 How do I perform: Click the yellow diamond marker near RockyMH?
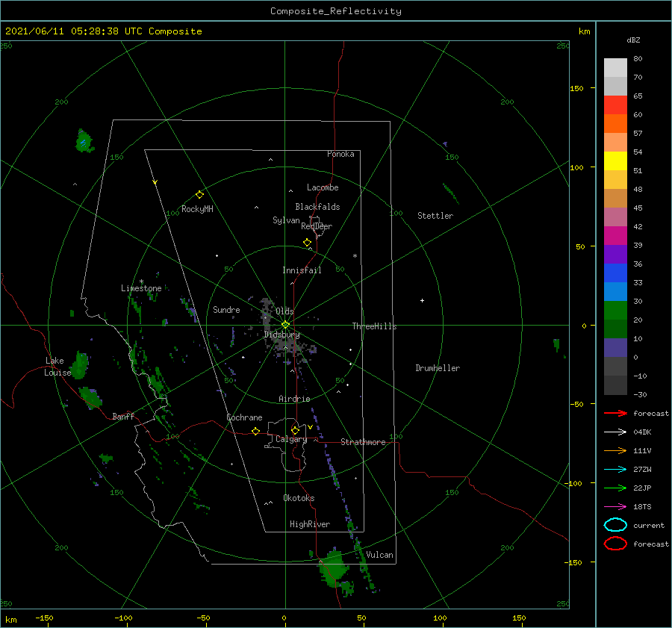point(199,195)
